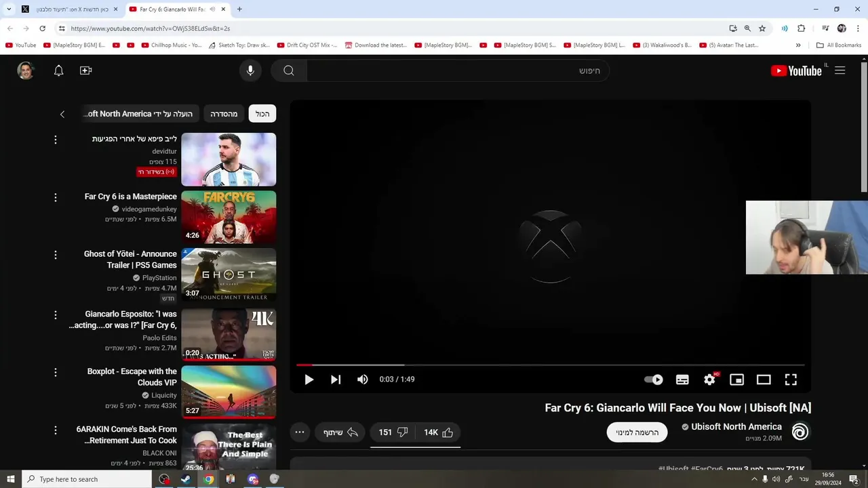
Task: Open the Chillhop Music bookmark
Action: 172,45
